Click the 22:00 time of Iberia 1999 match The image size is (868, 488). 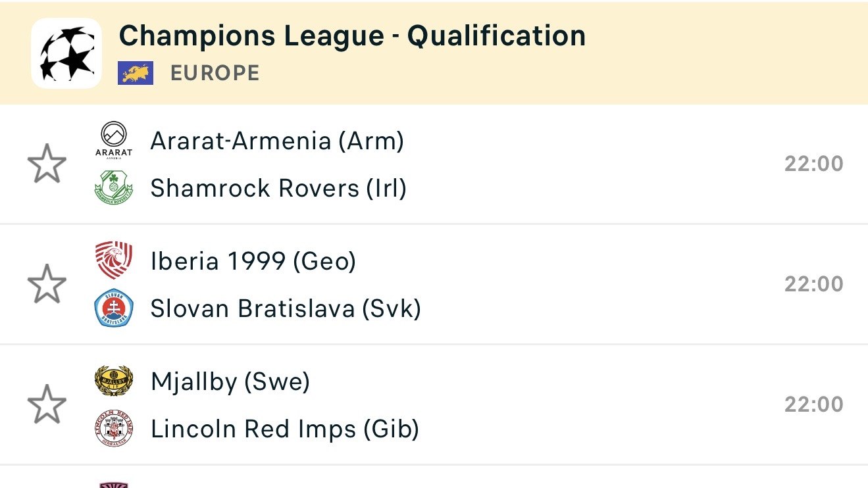click(813, 284)
